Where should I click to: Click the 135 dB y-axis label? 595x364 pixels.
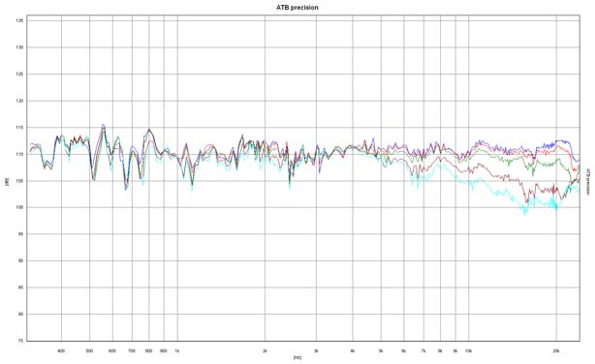point(19,21)
